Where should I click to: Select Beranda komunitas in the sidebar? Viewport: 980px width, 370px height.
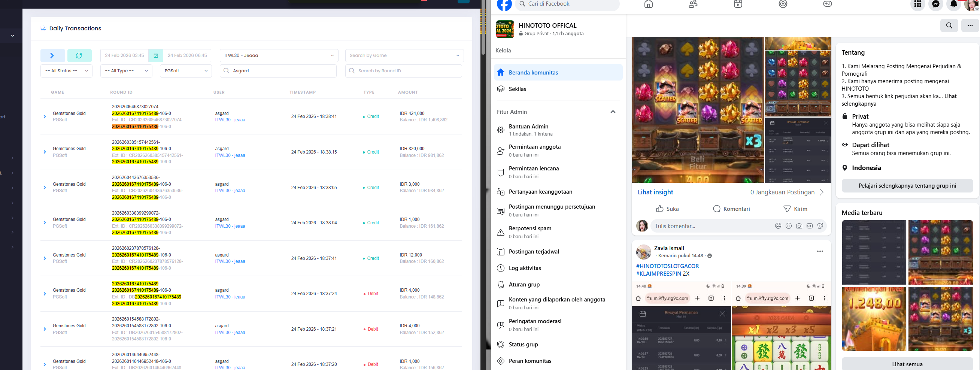click(x=558, y=72)
